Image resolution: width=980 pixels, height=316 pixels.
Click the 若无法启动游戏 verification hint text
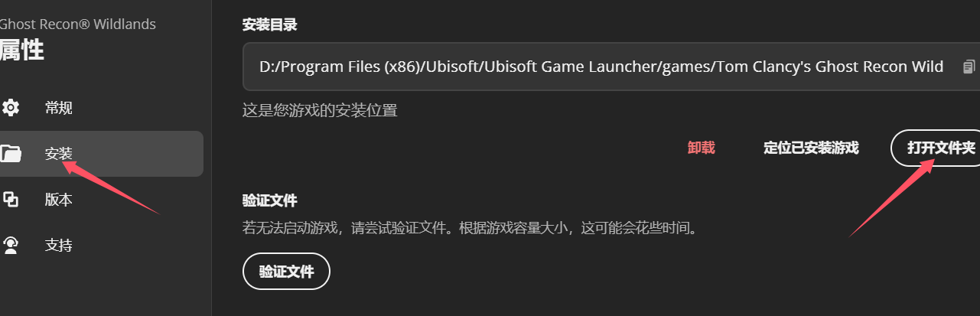pyautogui.click(x=470, y=227)
